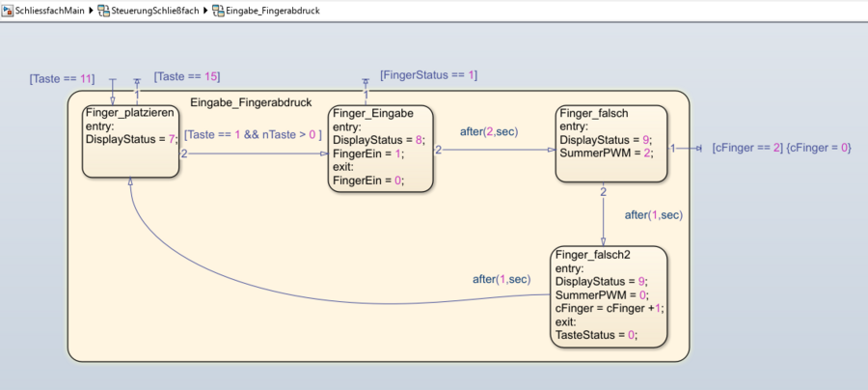
Task: Navigate to SteuerungSchließfach breadcrumb level
Action: tap(154, 10)
